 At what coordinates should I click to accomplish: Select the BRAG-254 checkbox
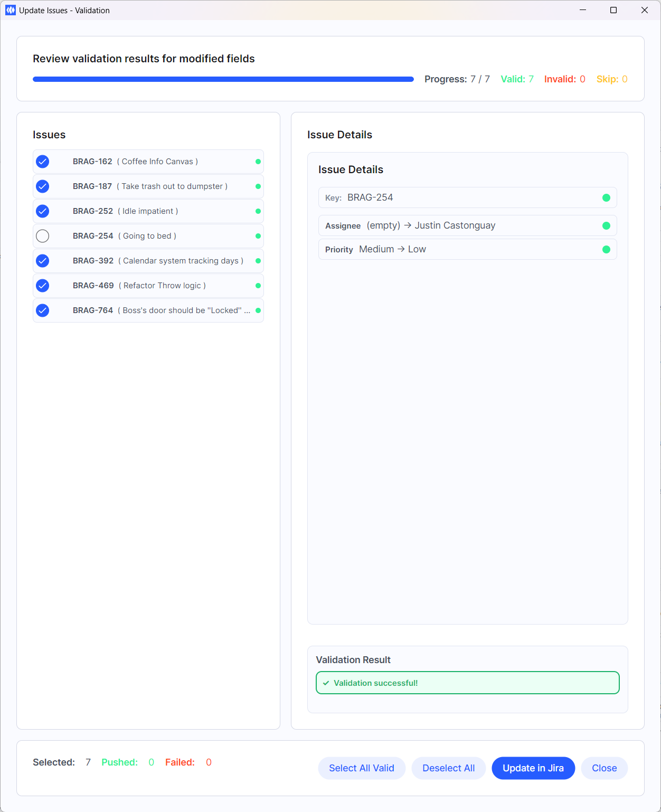(x=42, y=236)
